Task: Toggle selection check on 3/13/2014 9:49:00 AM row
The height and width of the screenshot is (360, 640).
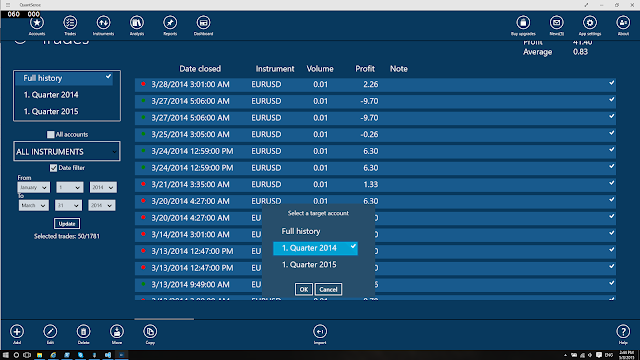Action: 611,283
